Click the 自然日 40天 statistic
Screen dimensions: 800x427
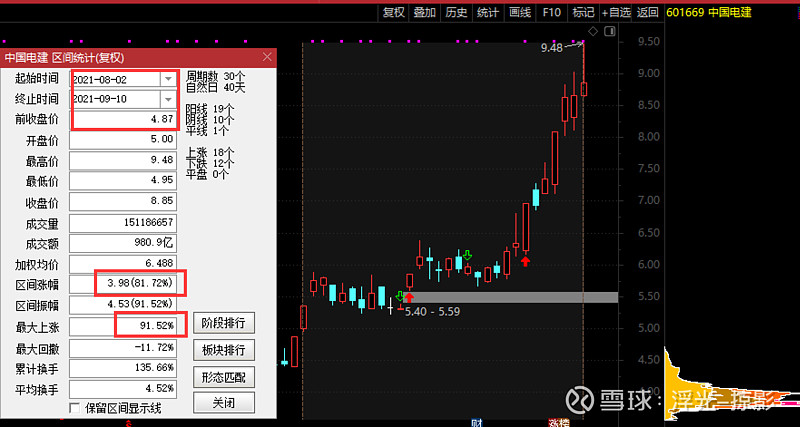tap(215, 88)
